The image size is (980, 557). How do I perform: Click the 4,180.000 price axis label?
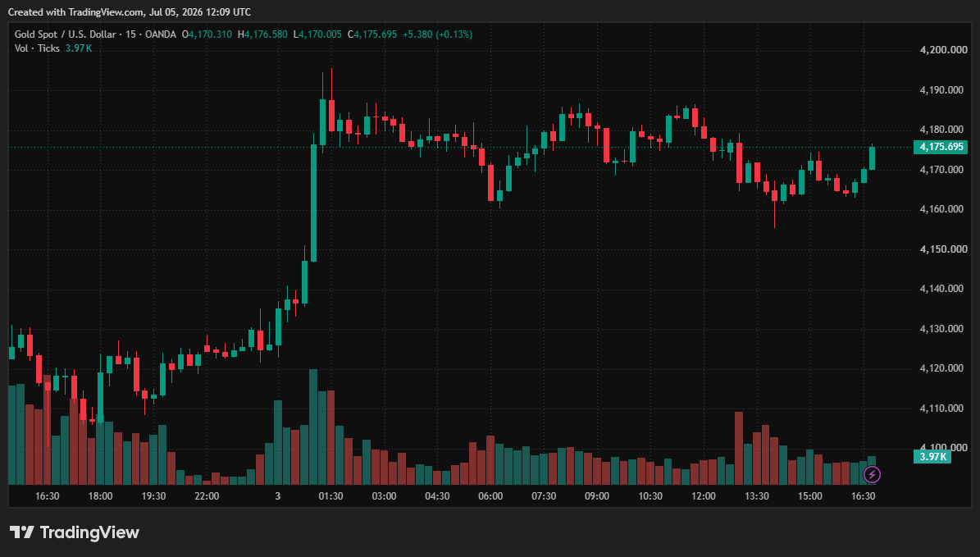(941, 130)
